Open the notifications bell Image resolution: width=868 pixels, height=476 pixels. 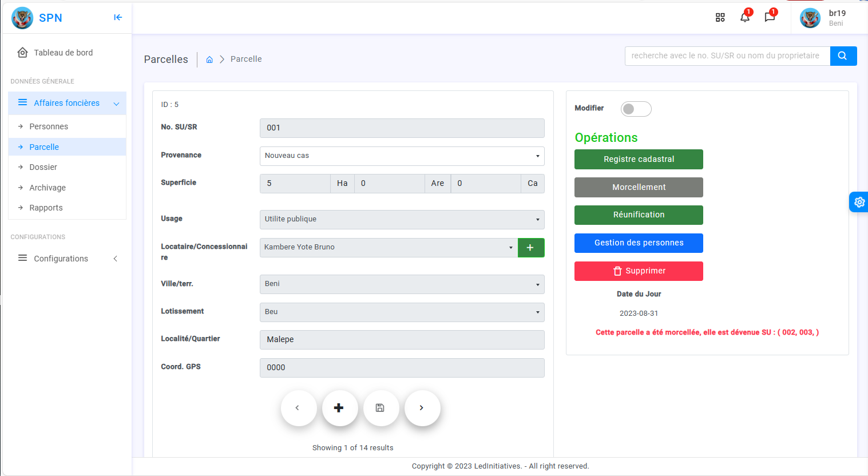tap(744, 17)
